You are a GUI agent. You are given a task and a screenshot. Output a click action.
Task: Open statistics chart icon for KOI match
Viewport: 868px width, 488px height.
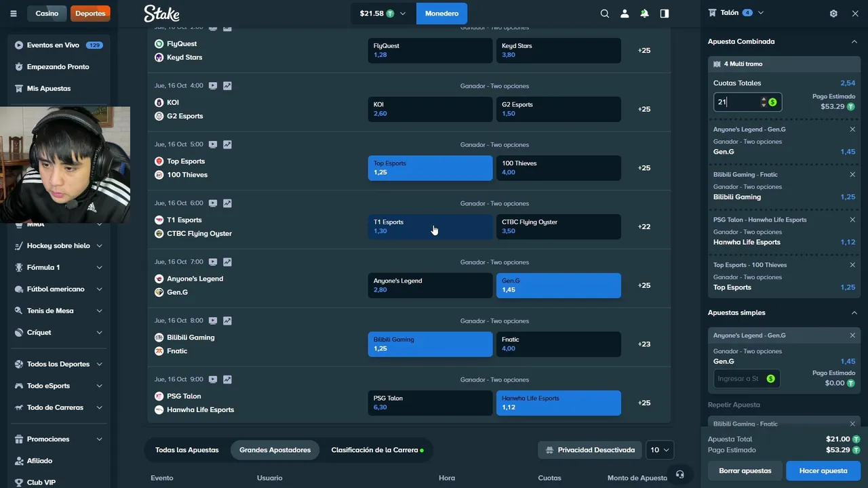(x=227, y=86)
